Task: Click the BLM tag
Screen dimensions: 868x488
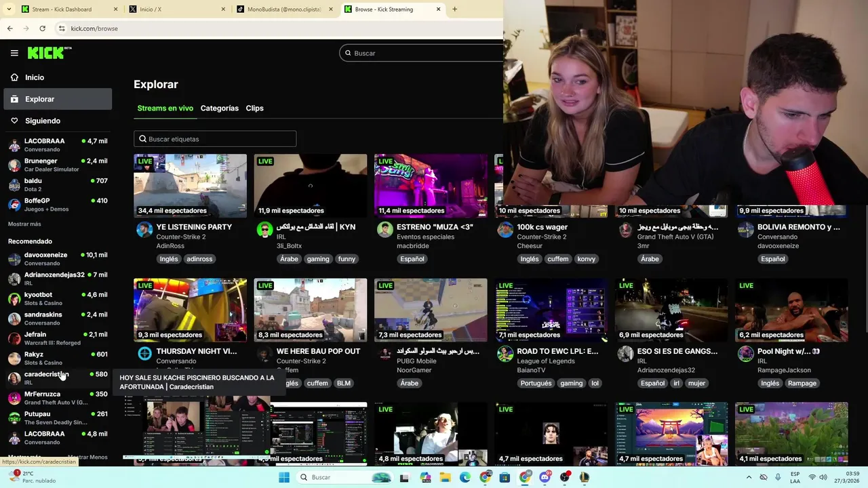Action: [344, 383]
